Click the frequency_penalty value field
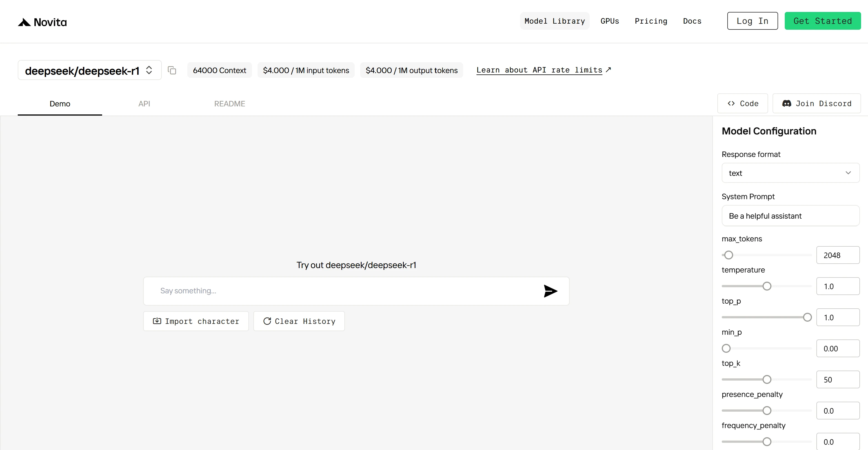 coord(838,442)
